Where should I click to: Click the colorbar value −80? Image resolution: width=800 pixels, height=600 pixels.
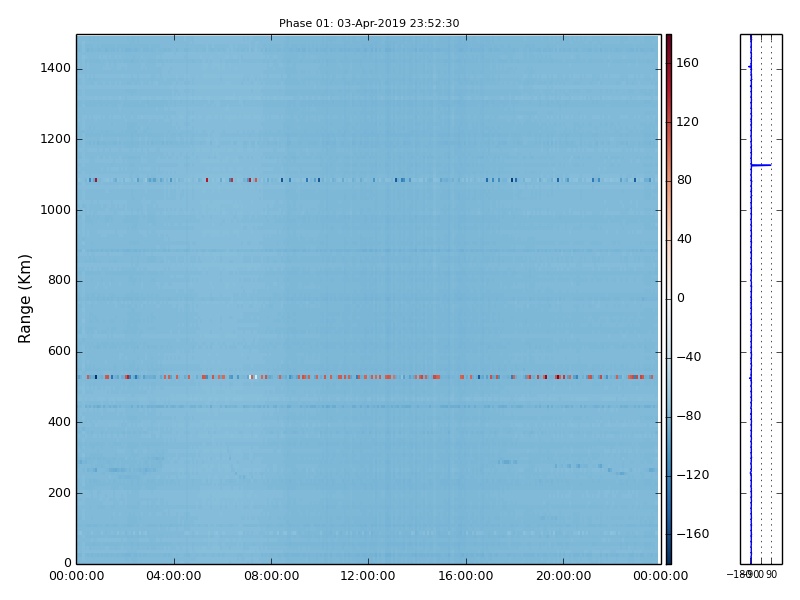(689, 416)
